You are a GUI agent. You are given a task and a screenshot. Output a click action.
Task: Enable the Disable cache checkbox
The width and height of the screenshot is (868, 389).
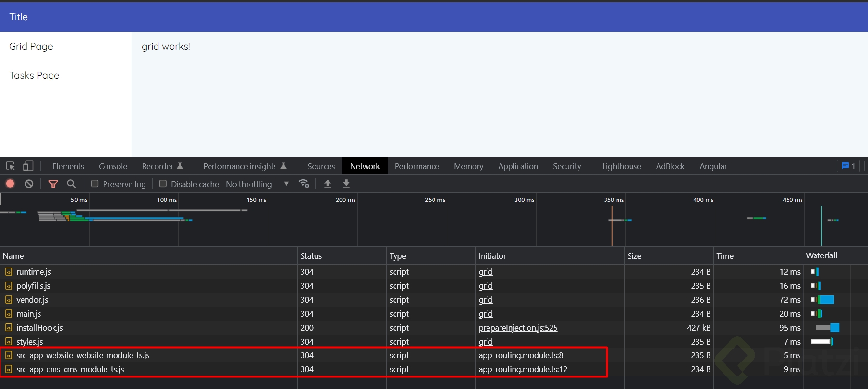163,184
